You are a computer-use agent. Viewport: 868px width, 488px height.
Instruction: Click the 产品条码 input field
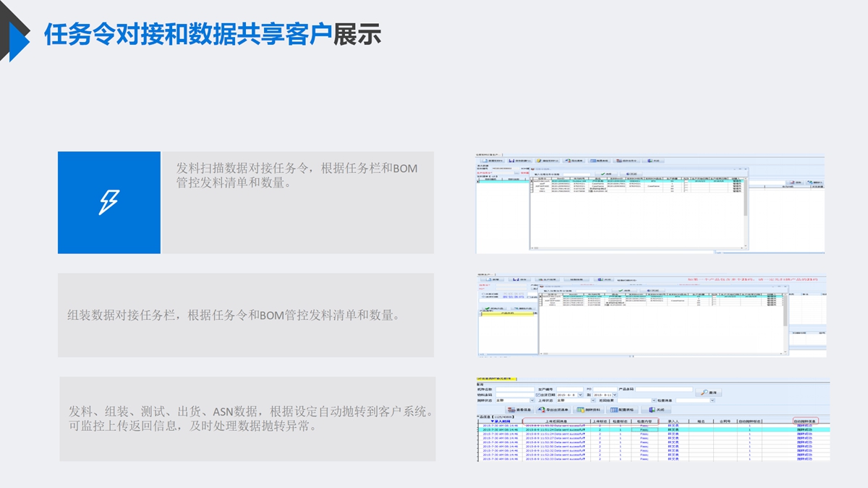(664, 389)
